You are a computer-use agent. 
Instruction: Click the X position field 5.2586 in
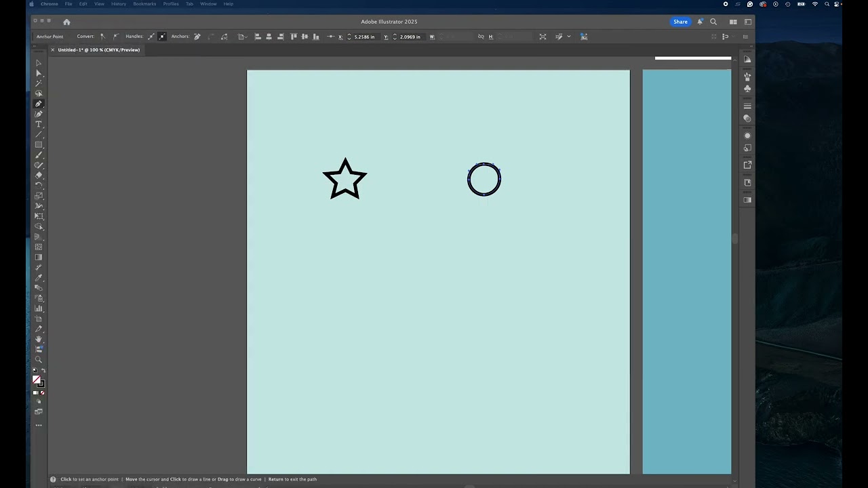(x=366, y=37)
